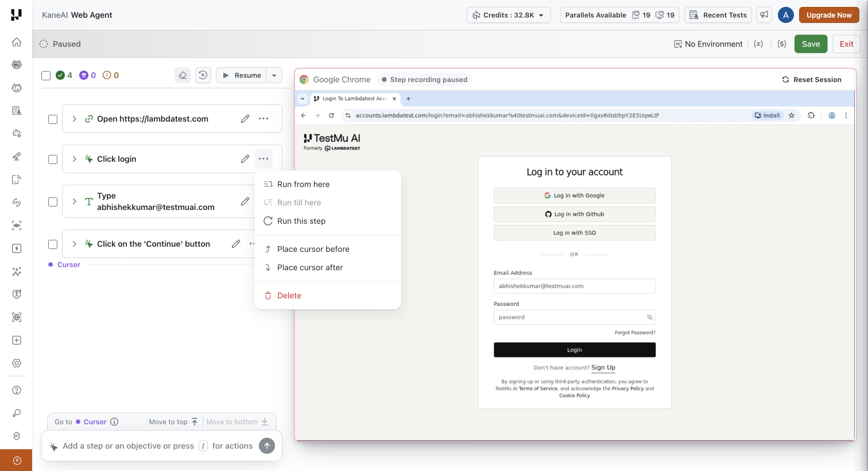Click the 'Sign Up' link
Image resolution: width=868 pixels, height=471 pixels.
pyautogui.click(x=603, y=368)
